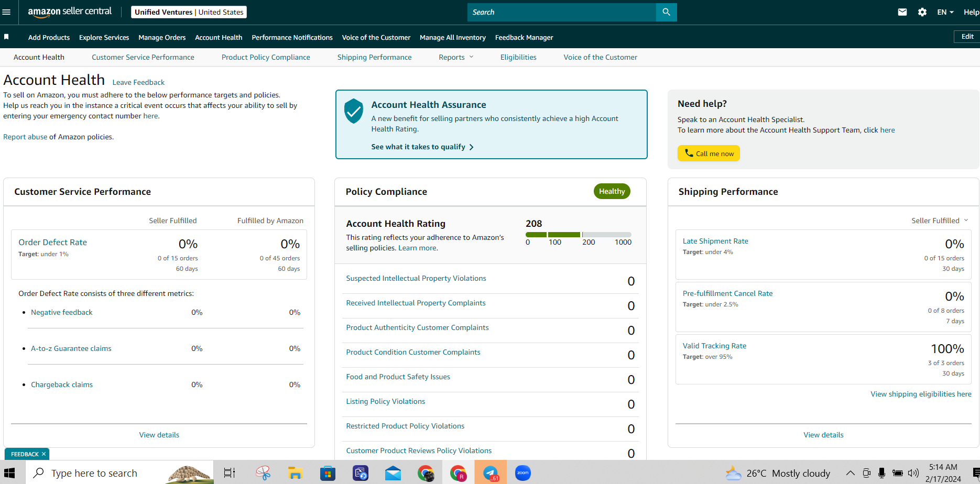Open Listing Policy Violations link

pos(385,401)
